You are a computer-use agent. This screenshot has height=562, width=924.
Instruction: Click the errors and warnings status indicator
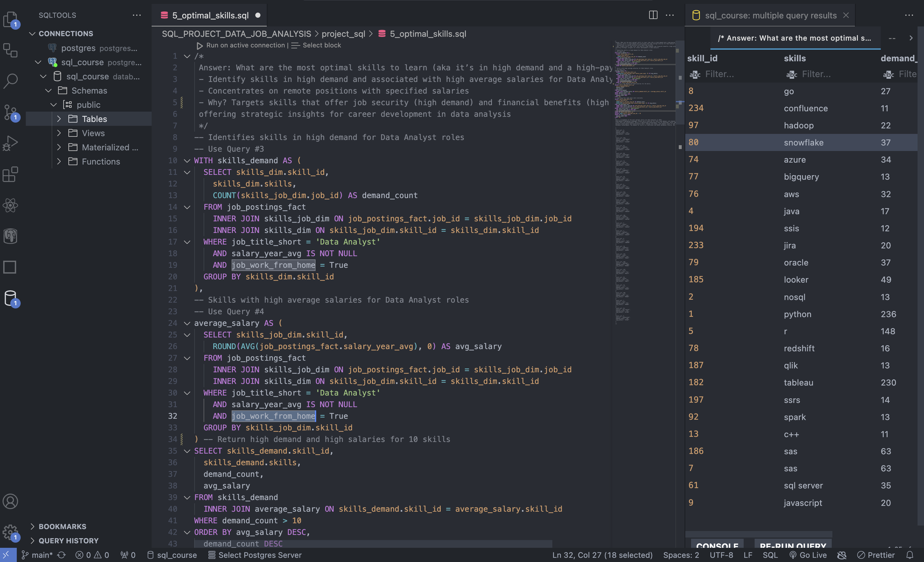coord(92,555)
